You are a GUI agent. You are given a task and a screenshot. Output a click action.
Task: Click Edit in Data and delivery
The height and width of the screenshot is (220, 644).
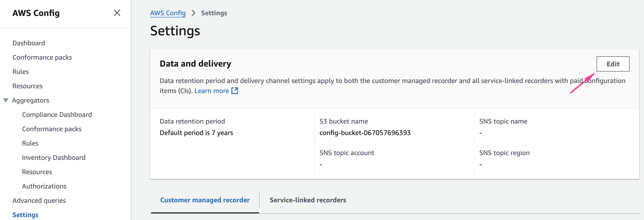pyautogui.click(x=612, y=64)
